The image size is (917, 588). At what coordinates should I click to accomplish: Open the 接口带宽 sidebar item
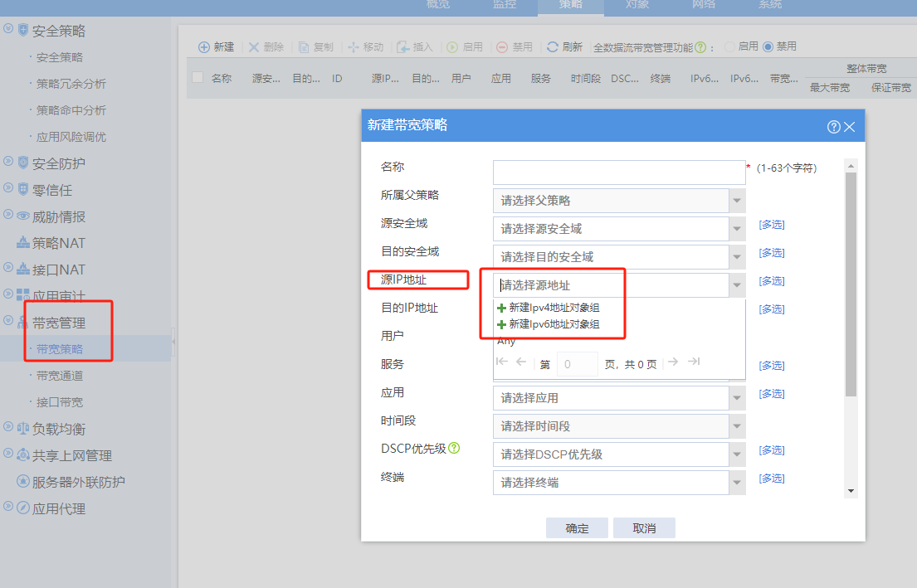click(x=60, y=402)
